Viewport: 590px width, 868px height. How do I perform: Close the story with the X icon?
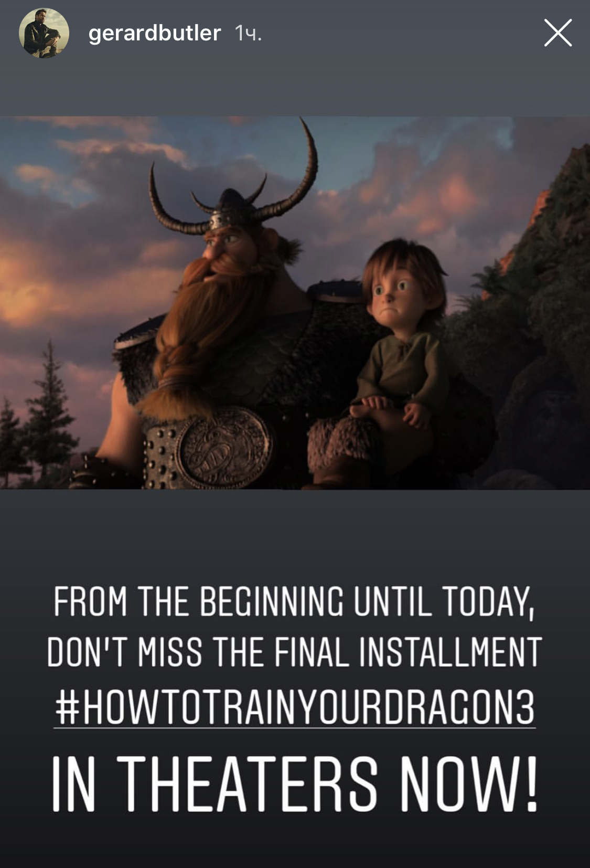[557, 33]
